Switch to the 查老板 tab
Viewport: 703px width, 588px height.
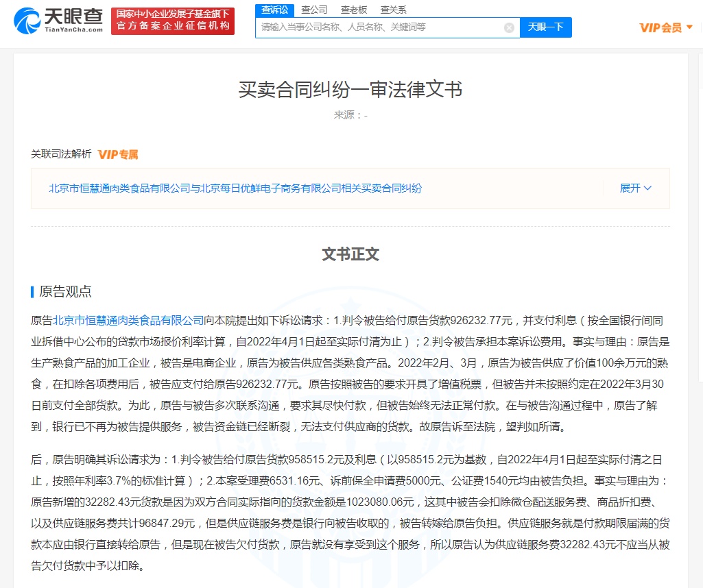354,10
